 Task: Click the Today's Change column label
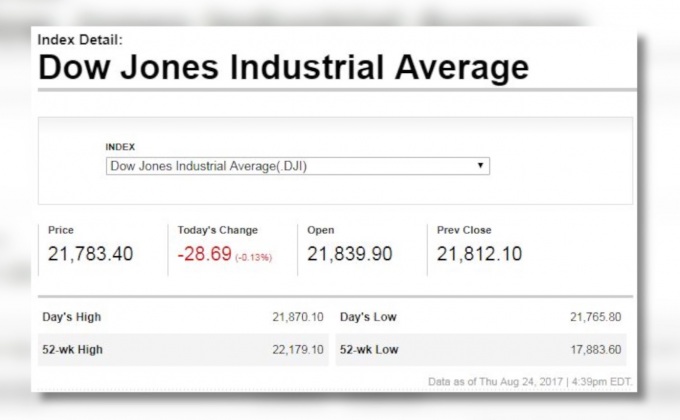(x=217, y=230)
